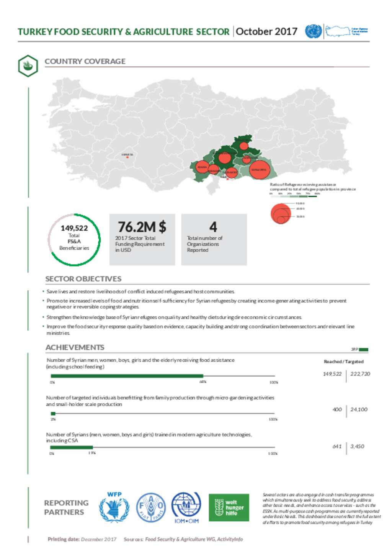This screenshot has height=555, width=392.
Task: Click the reached value "641"
Action: click(x=337, y=446)
